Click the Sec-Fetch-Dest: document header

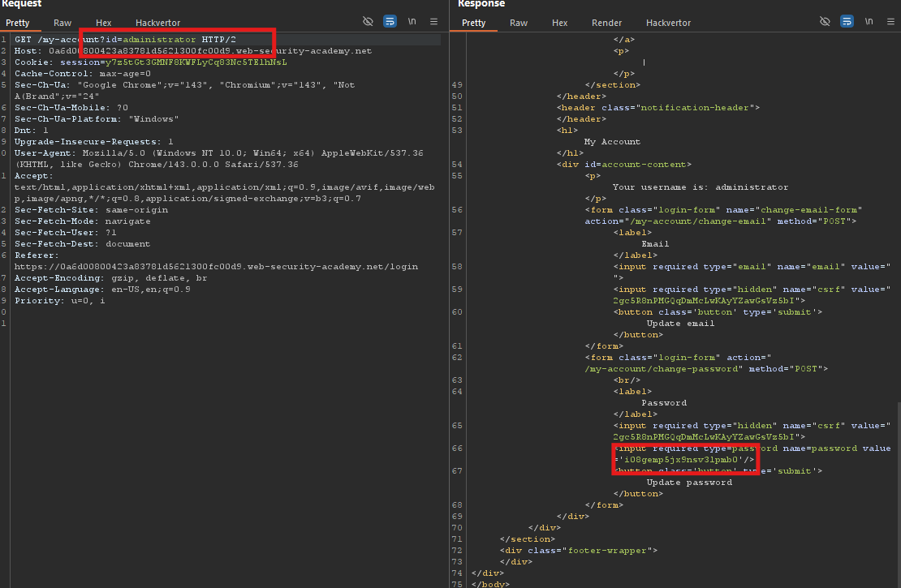[82, 244]
